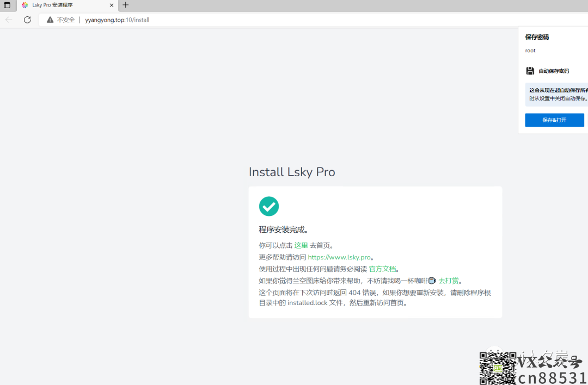Click the 不安全 security label

tap(66, 20)
